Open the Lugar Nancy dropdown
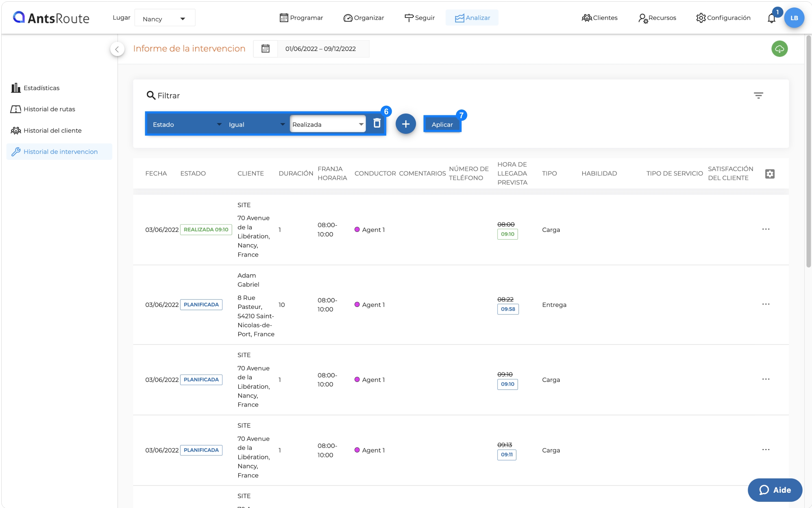 (x=165, y=18)
